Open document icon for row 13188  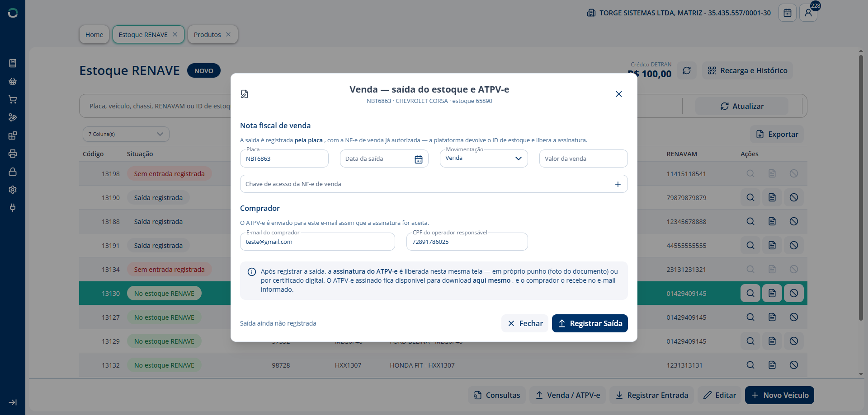coord(772,221)
